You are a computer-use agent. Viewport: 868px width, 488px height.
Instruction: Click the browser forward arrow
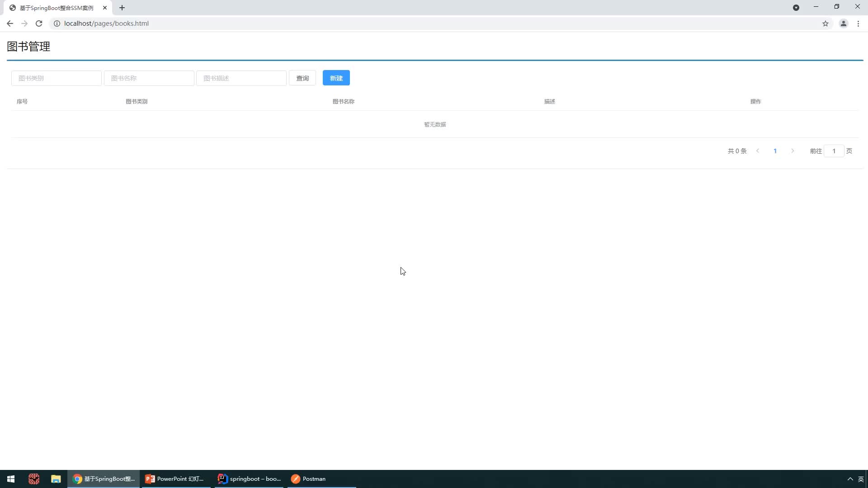[24, 23]
